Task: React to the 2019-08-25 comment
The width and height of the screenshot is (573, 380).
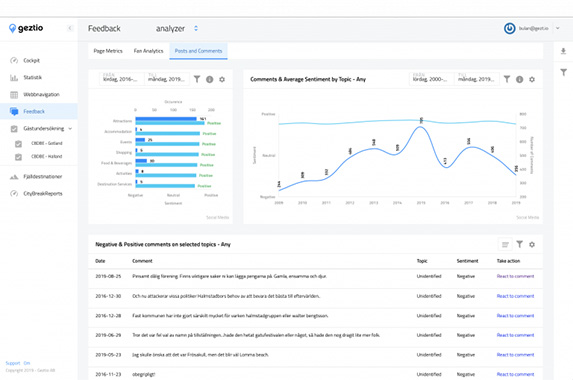Action: pyautogui.click(x=515, y=276)
